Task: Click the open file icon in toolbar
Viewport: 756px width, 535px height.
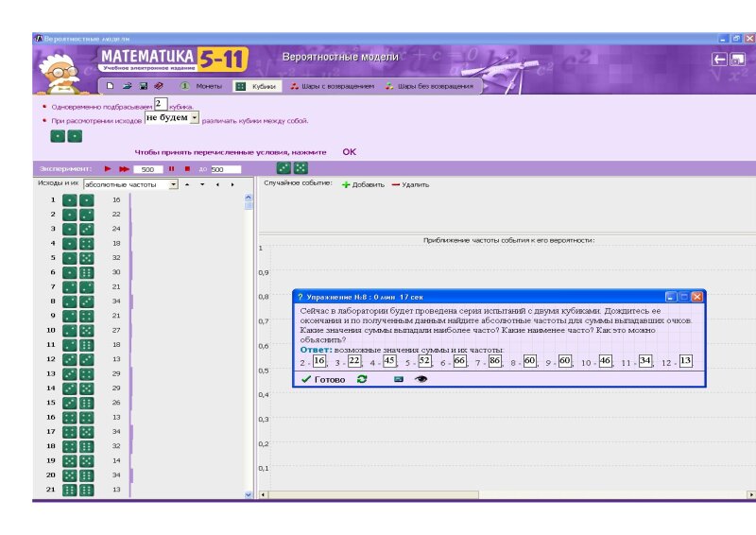Action: (x=127, y=86)
